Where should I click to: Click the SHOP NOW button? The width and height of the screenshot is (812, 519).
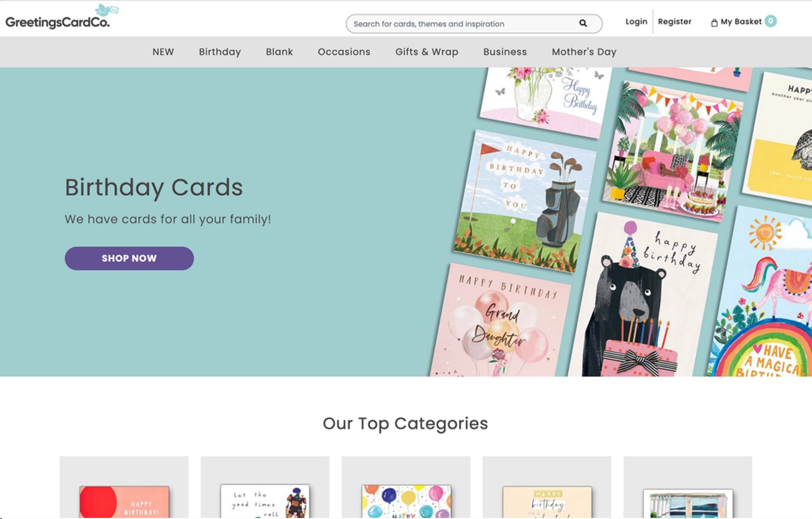click(x=129, y=258)
